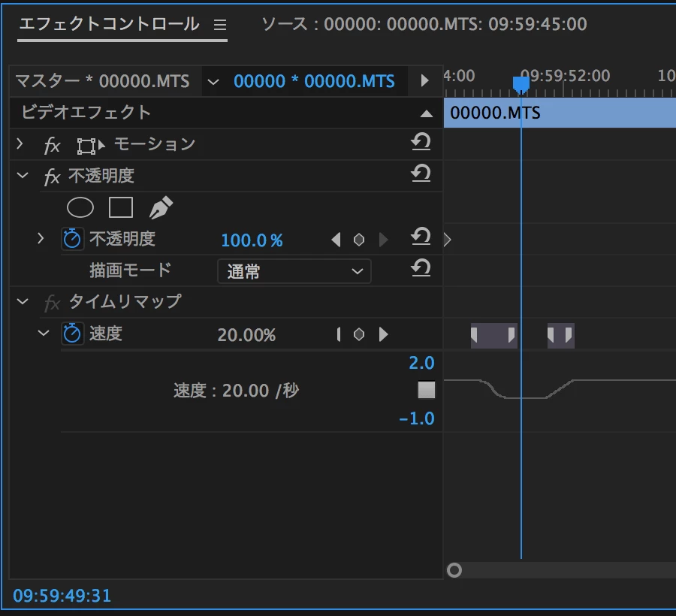676x616 pixels.
Task: Click the second speed keyframe right half
Action: coord(569,335)
